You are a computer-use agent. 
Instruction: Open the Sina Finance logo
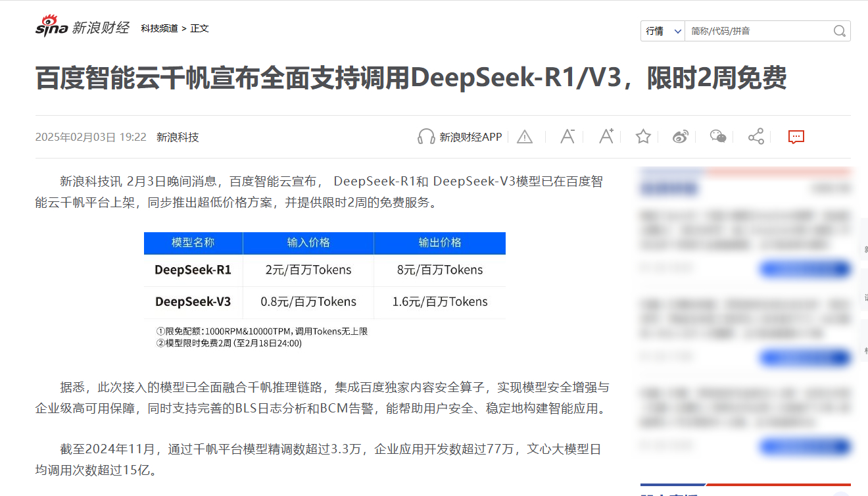(x=82, y=28)
